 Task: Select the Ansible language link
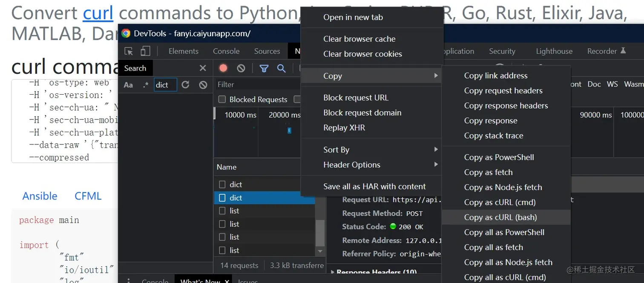(x=40, y=196)
